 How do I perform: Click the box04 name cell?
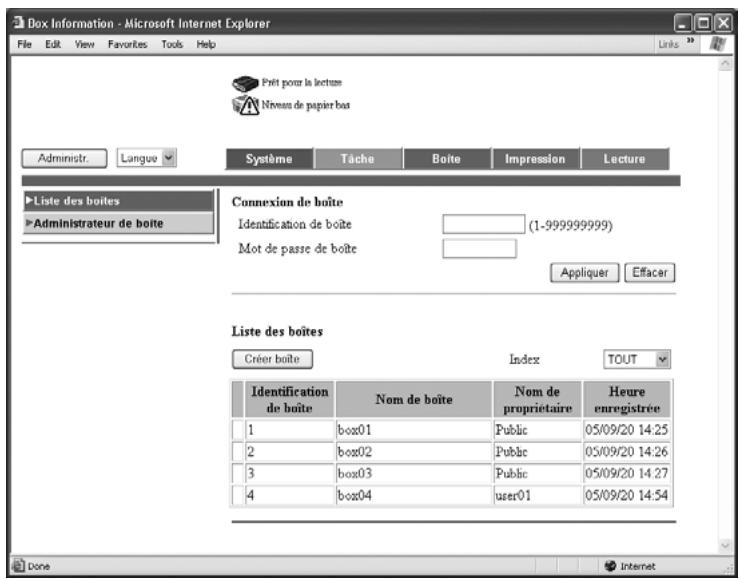[414, 495]
